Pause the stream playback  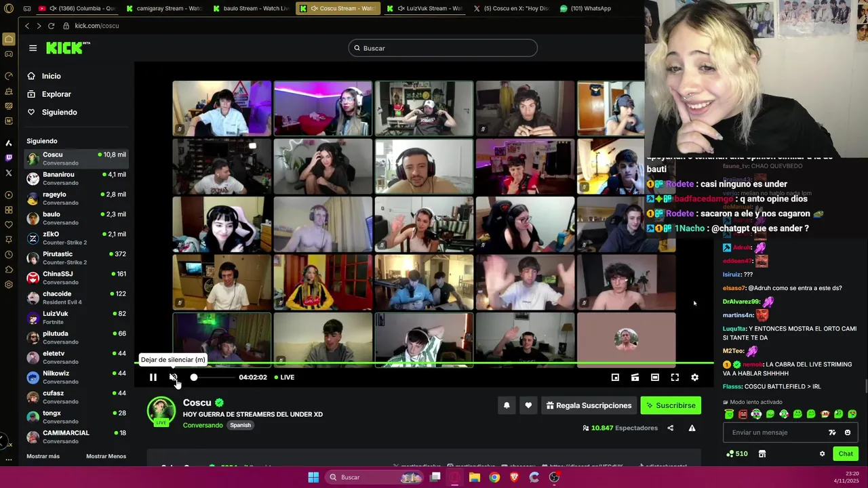(153, 378)
